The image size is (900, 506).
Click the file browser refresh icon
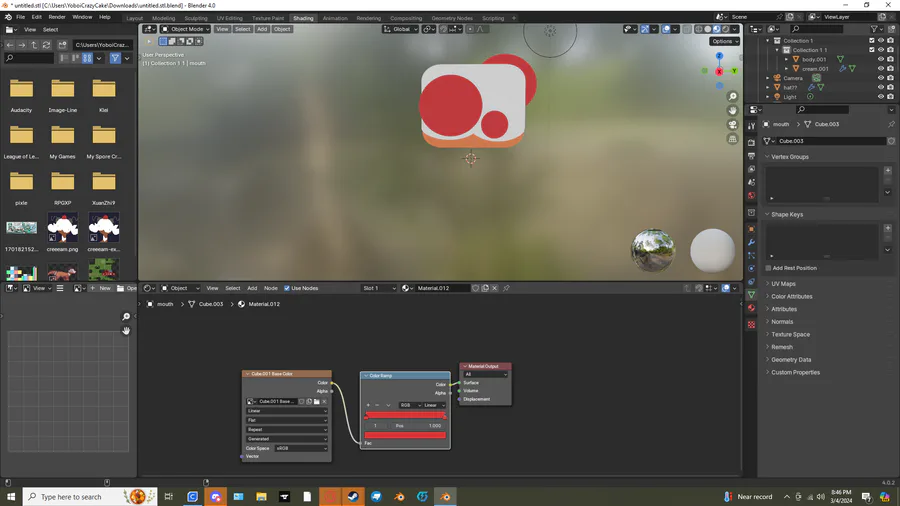[46, 45]
